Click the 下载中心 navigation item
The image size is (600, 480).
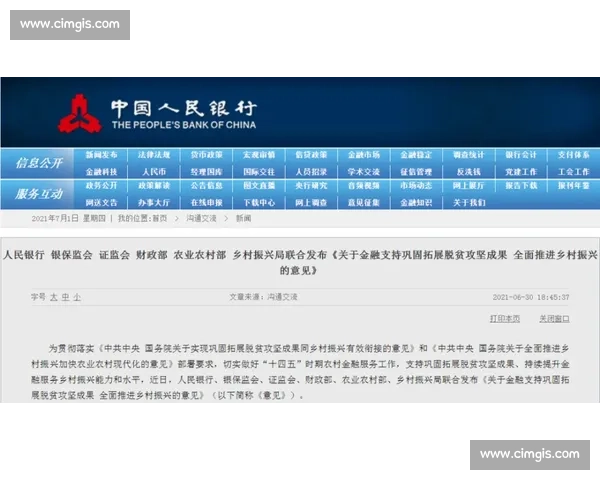[x=258, y=202]
